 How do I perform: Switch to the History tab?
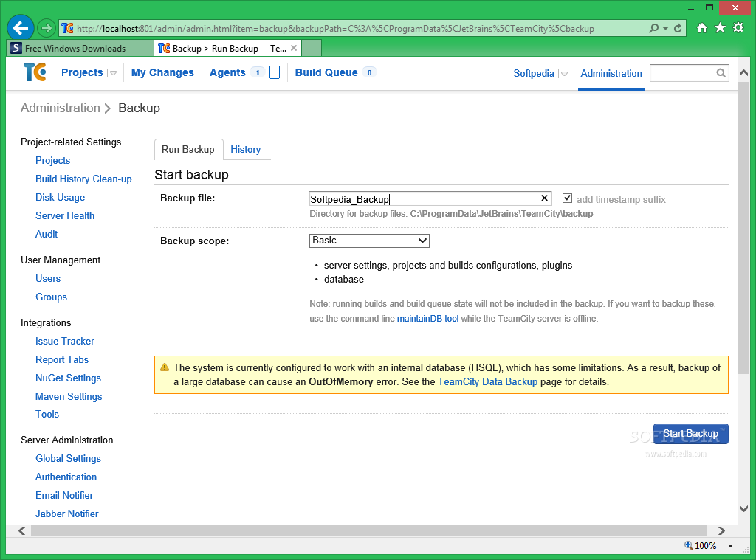click(245, 149)
